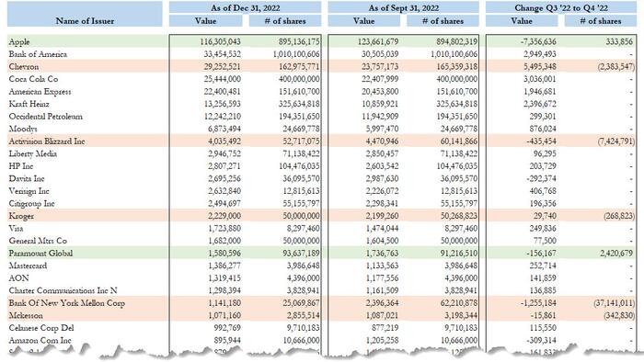
Task: Click Bank of America Dec value 33,454,532
Action: pos(223,54)
